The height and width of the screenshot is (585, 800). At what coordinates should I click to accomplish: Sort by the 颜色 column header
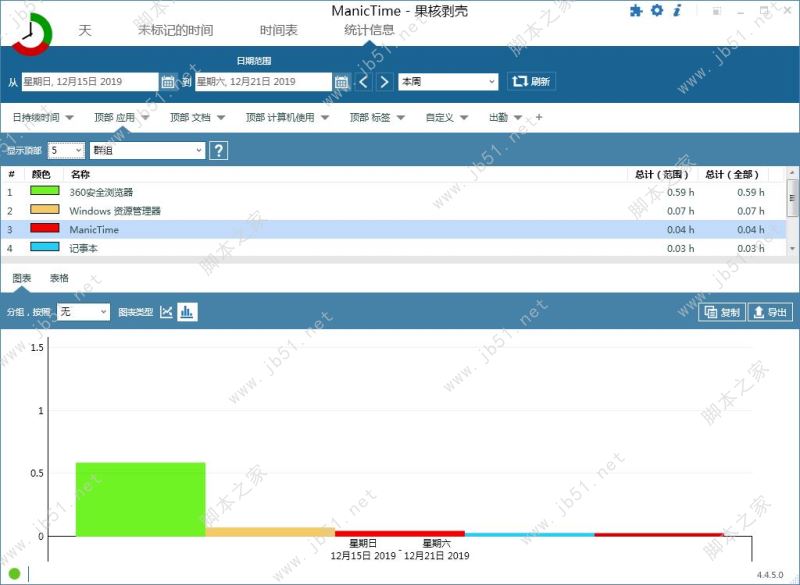coord(41,174)
